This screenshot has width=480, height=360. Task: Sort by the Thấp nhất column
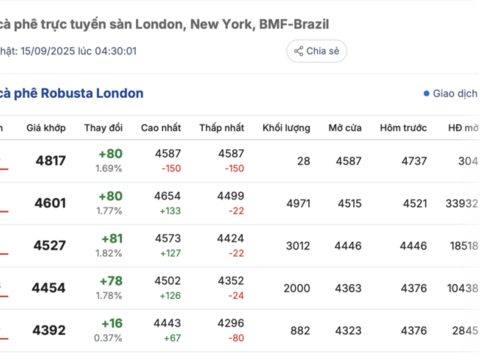(222, 128)
